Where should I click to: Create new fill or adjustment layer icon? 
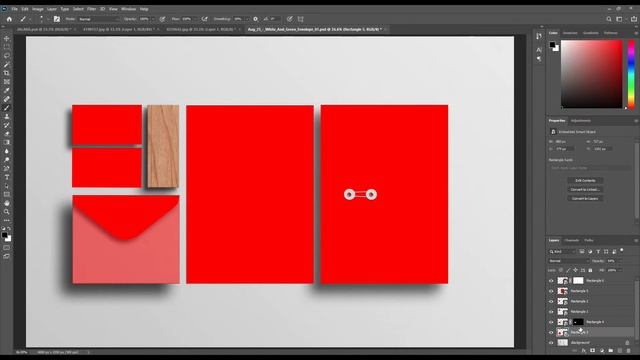click(x=602, y=351)
